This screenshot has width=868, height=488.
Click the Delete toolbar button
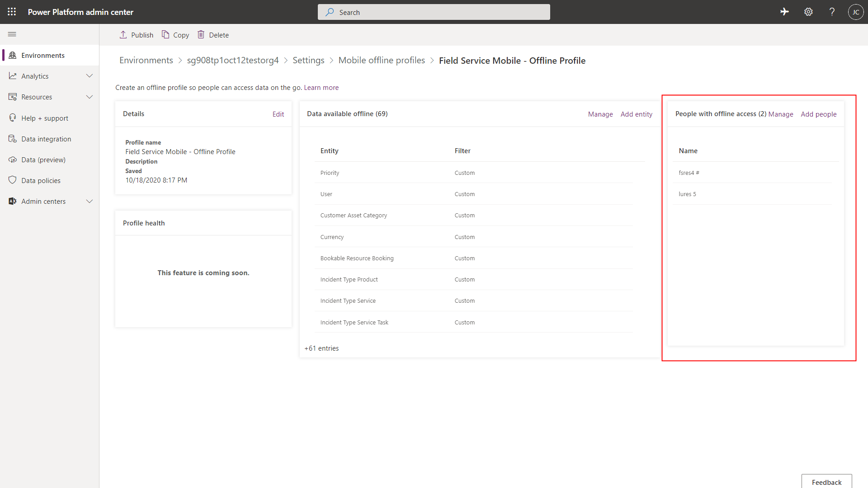[213, 35]
